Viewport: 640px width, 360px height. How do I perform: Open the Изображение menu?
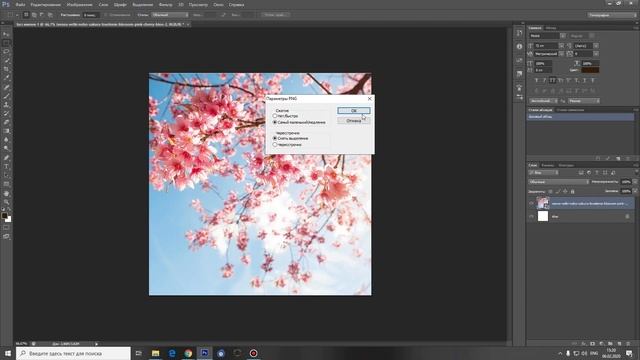coord(79,5)
